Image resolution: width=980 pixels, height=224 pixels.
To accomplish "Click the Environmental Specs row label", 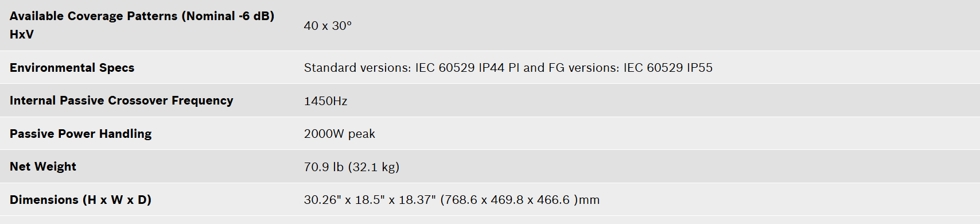I will click(x=72, y=68).
